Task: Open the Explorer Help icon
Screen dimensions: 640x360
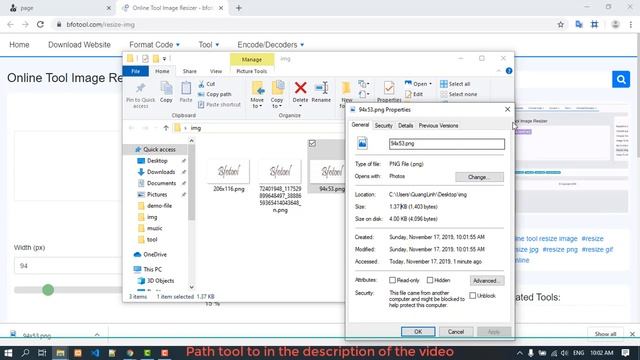Action: click(x=509, y=71)
